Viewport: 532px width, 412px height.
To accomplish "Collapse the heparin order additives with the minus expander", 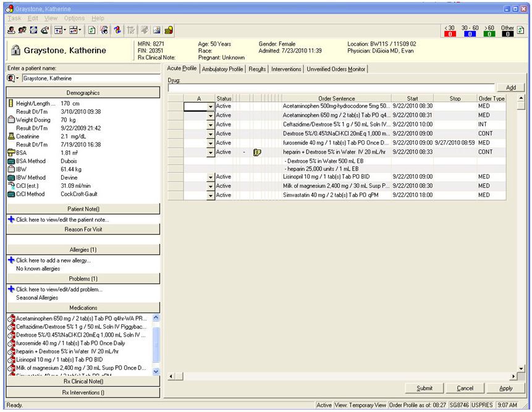I will pyautogui.click(x=243, y=153).
